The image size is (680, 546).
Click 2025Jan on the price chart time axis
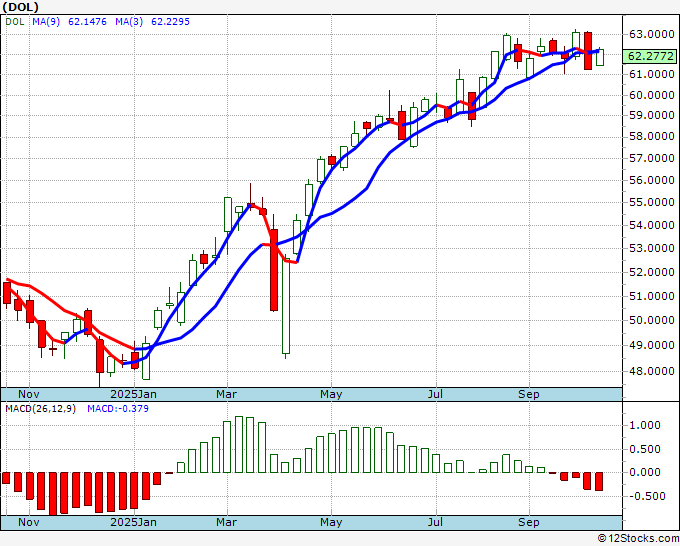(133, 394)
